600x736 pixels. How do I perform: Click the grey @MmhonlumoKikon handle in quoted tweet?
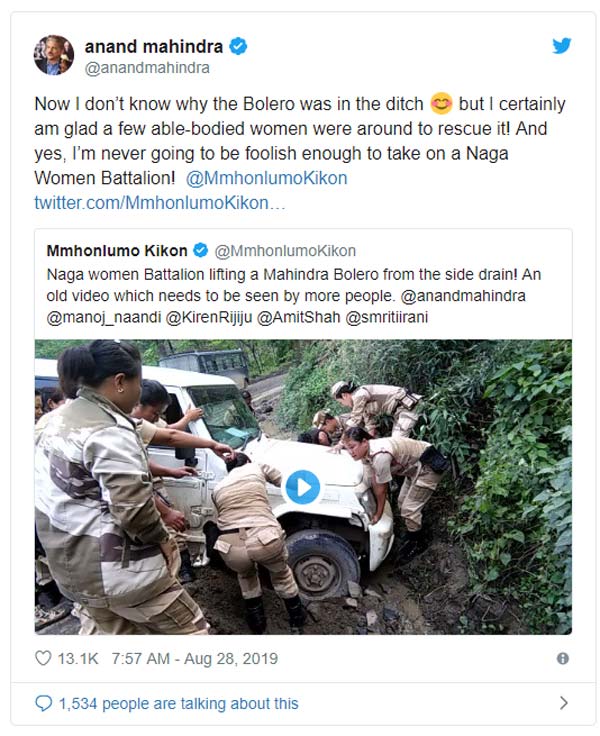[x=285, y=250]
